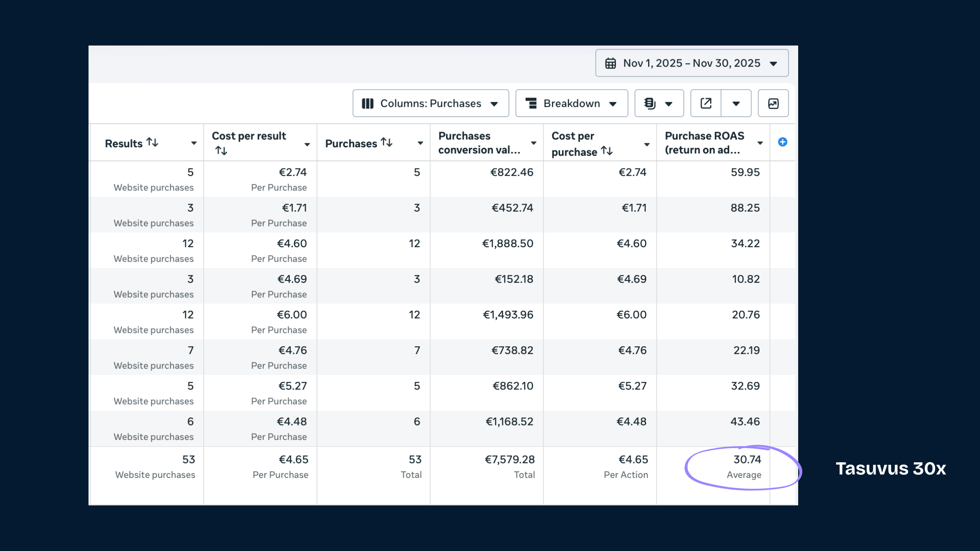Click the export/share report icon

tap(706, 103)
